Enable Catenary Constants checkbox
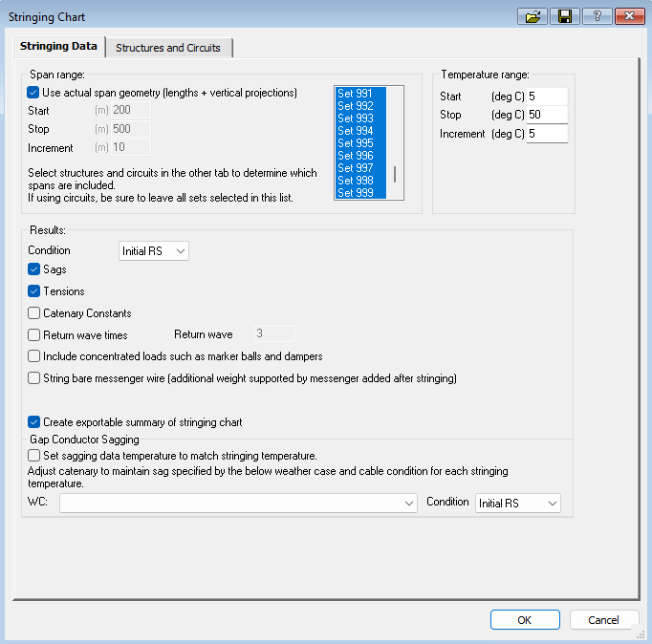Screen dimensions: 652x644 pos(34,312)
